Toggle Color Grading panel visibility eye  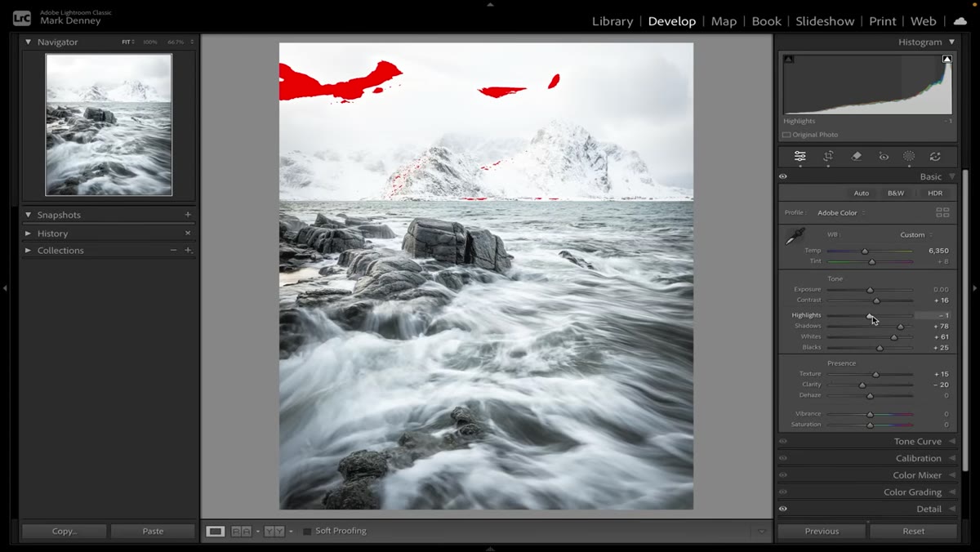[x=783, y=492]
